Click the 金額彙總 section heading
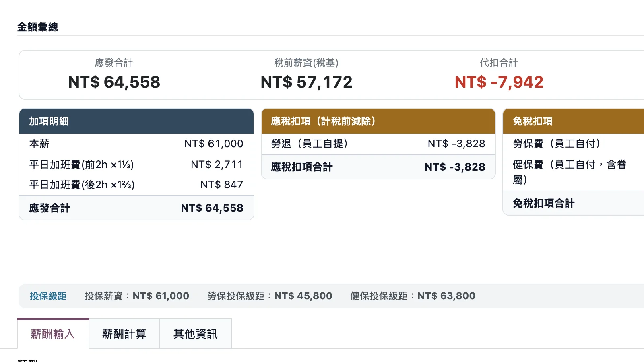Image resolution: width=644 pixels, height=362 pixels. (x=37, y=27)
